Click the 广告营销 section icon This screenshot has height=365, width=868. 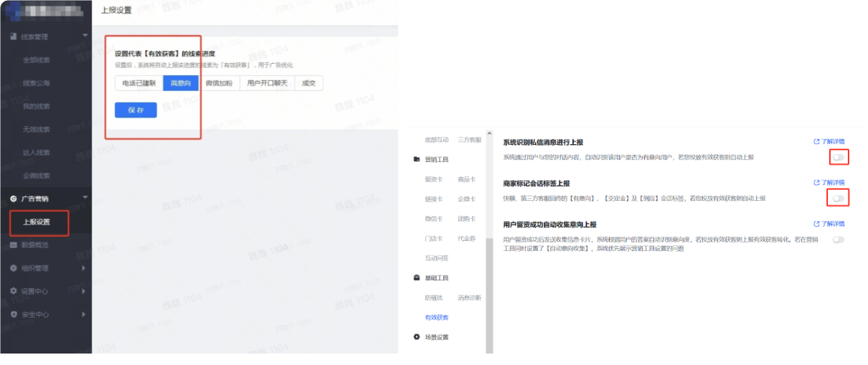click(x=14, y=199)
